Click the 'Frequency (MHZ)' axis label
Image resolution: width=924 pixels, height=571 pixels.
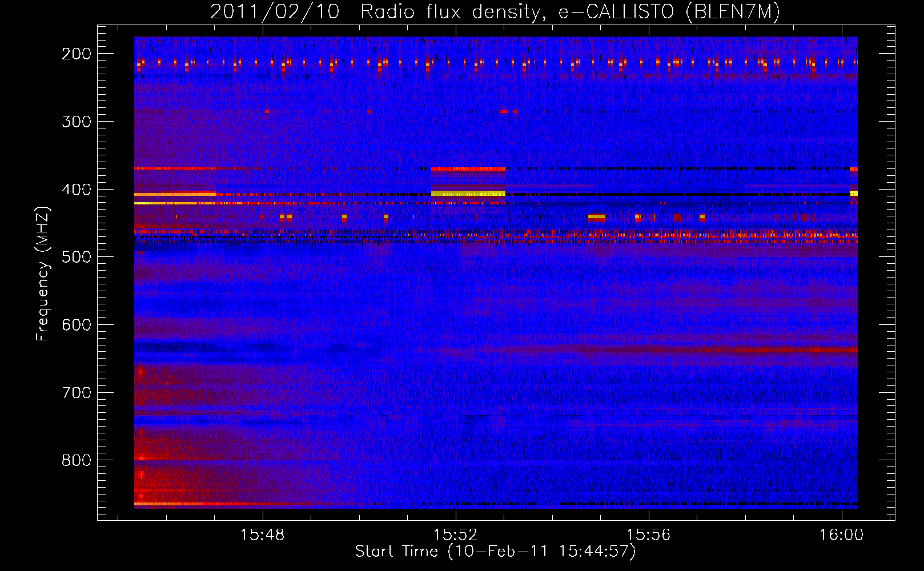coord(43,274)
